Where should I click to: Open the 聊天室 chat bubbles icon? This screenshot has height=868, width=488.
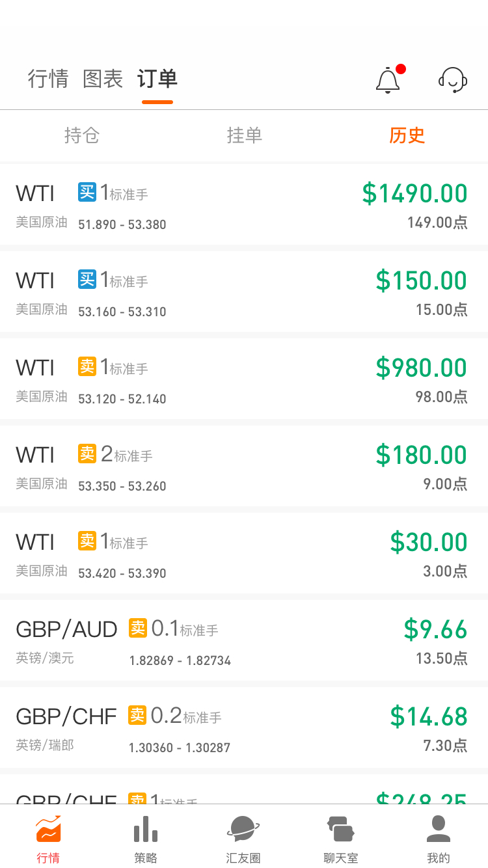[x=341, y=830]
